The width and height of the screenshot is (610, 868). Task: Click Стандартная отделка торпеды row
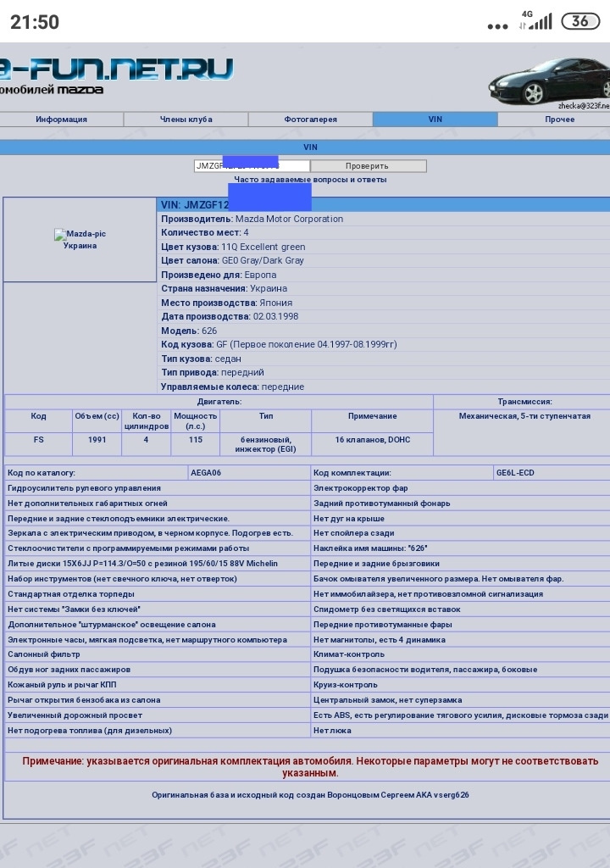158,594
